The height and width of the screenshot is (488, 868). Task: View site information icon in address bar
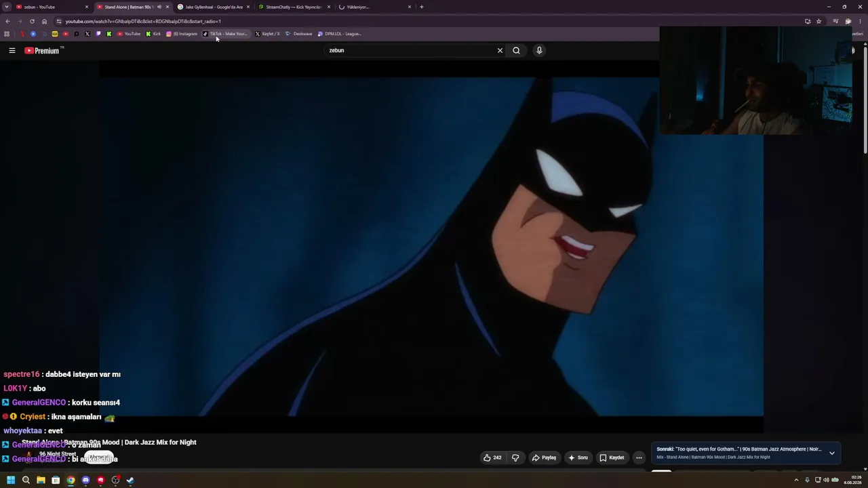(59, 21)
